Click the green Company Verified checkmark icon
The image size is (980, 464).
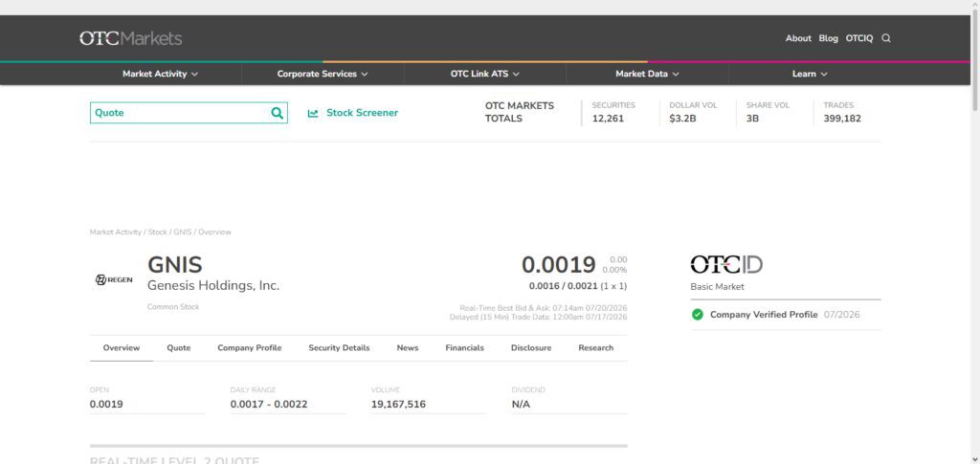(698, 315)
